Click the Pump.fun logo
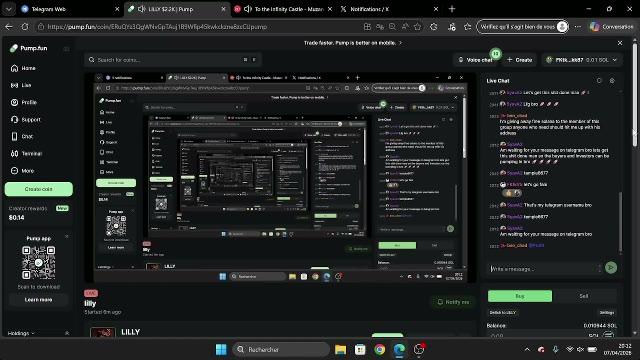This screenshot has height=360, width=640. coord(29,48)
